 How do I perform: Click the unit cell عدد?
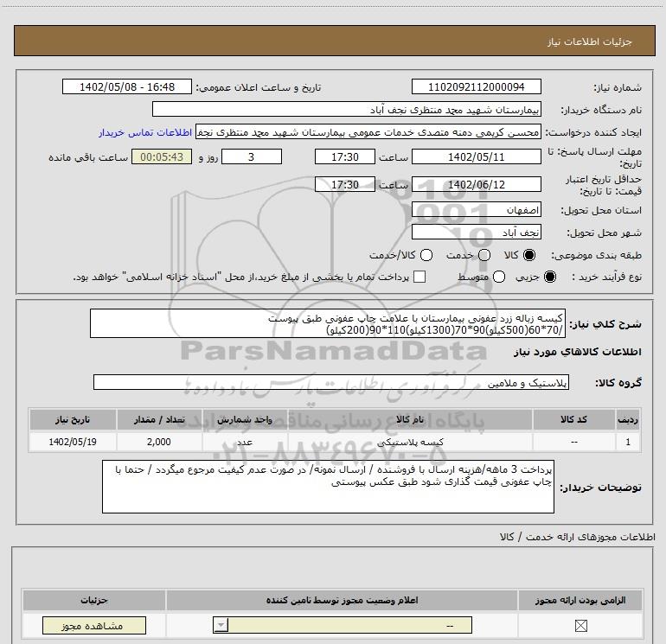point(245,442)
